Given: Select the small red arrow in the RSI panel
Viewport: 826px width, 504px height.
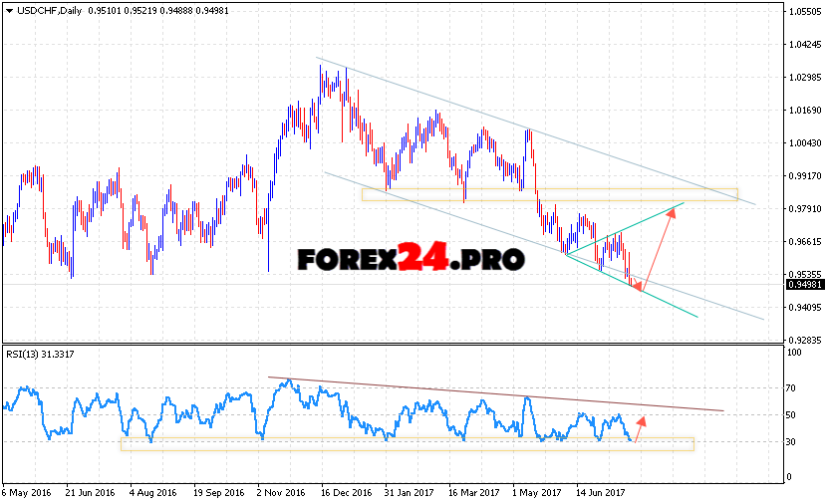Looking at the screenshot, I should (640, 429).
